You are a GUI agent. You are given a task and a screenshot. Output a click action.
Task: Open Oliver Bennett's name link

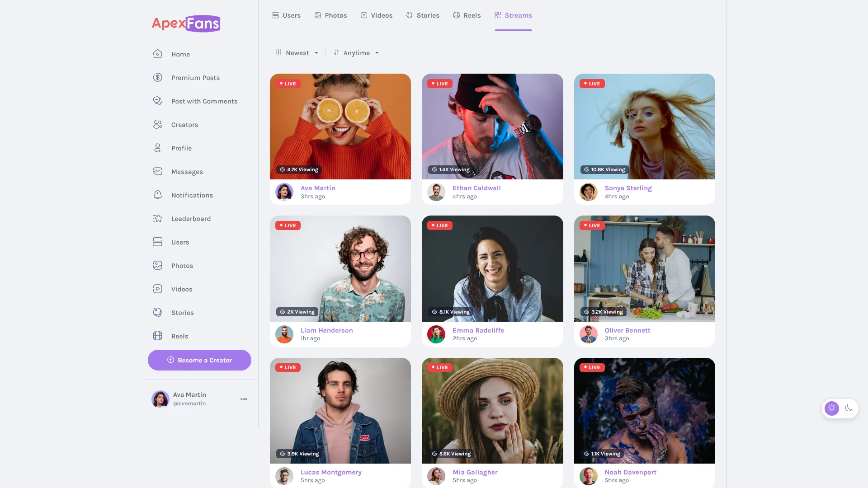pos(627,330)
